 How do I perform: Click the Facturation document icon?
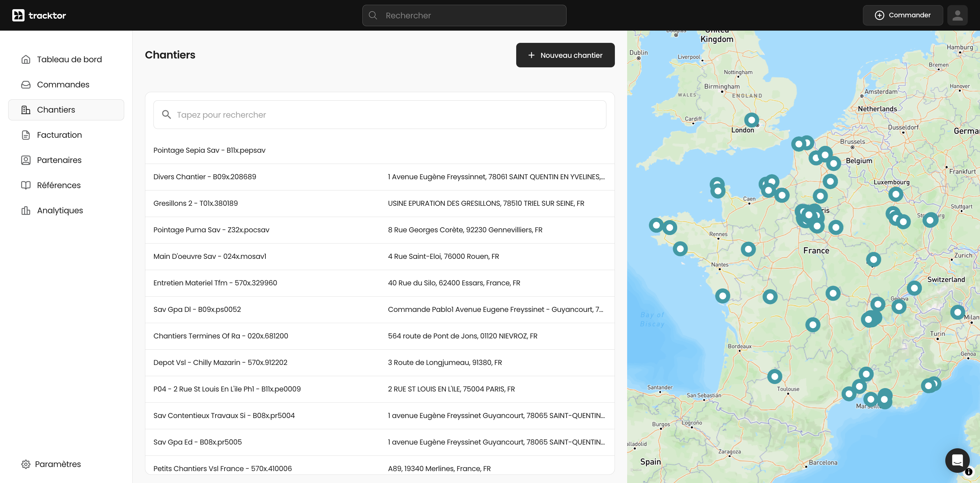(x=26, y=135)
